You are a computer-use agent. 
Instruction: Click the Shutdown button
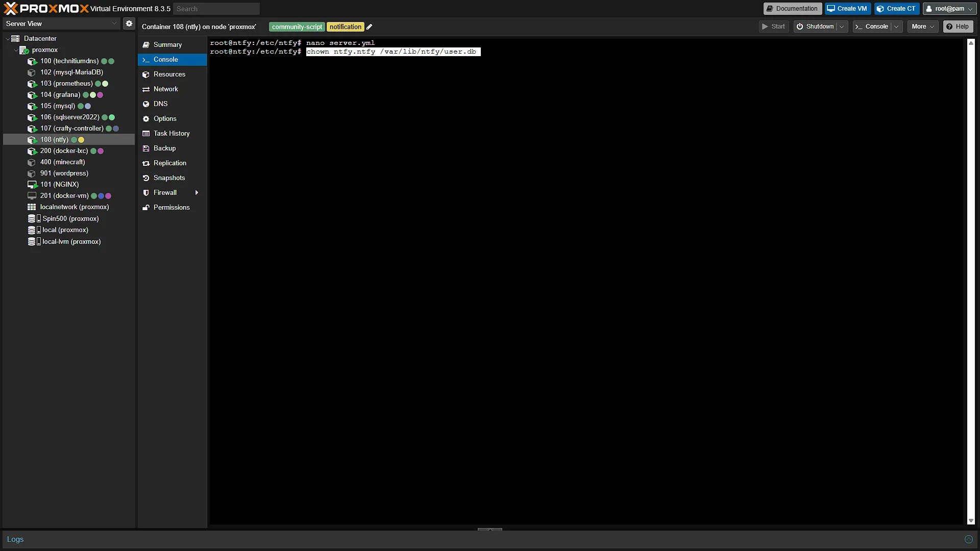click(x=815, y=27)
